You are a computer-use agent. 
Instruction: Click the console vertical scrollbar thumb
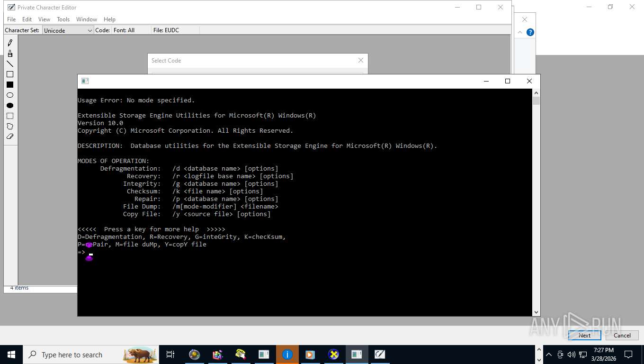point(537,100)
